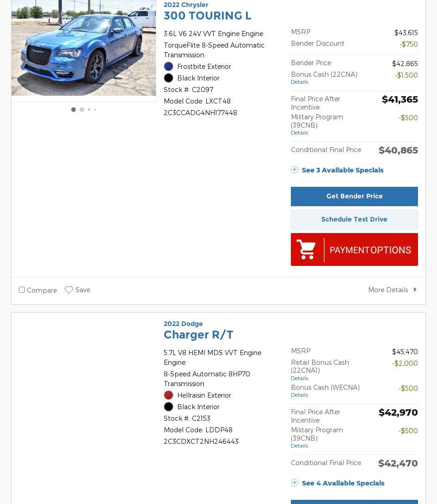Select the second image carousel dot
The height and width of the screenshot is (504, 437).
click(82, 110)
